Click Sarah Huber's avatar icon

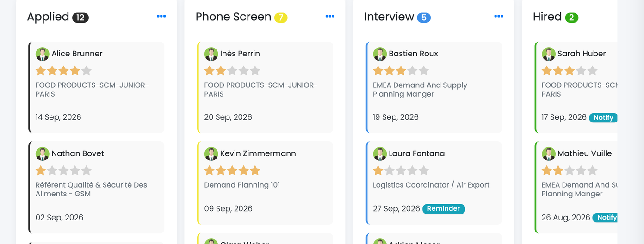point(549,54)
